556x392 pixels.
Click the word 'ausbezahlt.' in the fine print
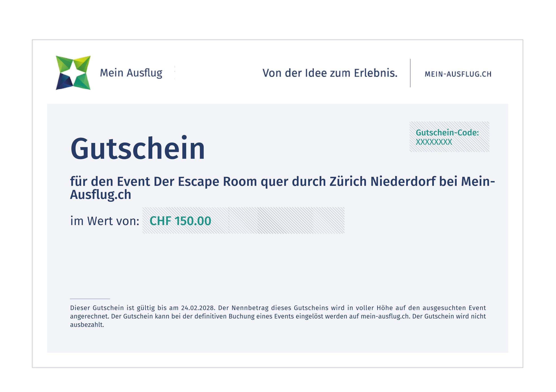(x=87, y=325)
